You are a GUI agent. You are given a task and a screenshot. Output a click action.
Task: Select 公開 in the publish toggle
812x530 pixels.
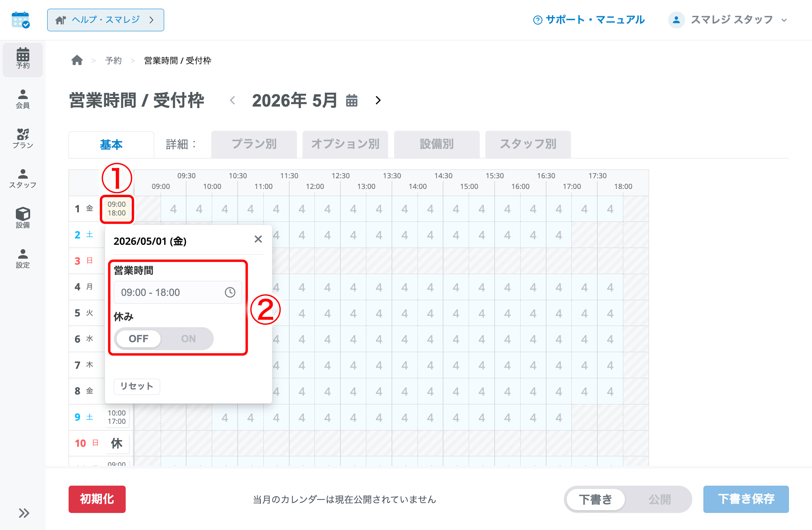tap(660, 499)
